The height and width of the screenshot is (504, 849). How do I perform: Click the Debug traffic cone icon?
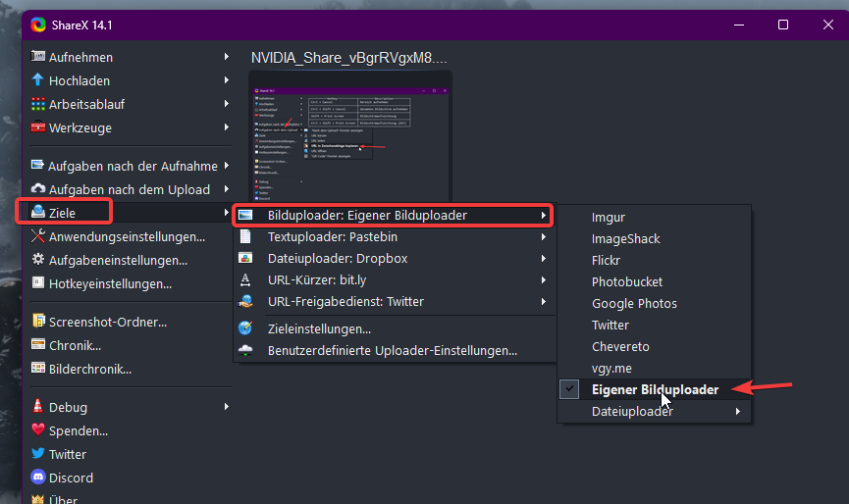point(38,407)
